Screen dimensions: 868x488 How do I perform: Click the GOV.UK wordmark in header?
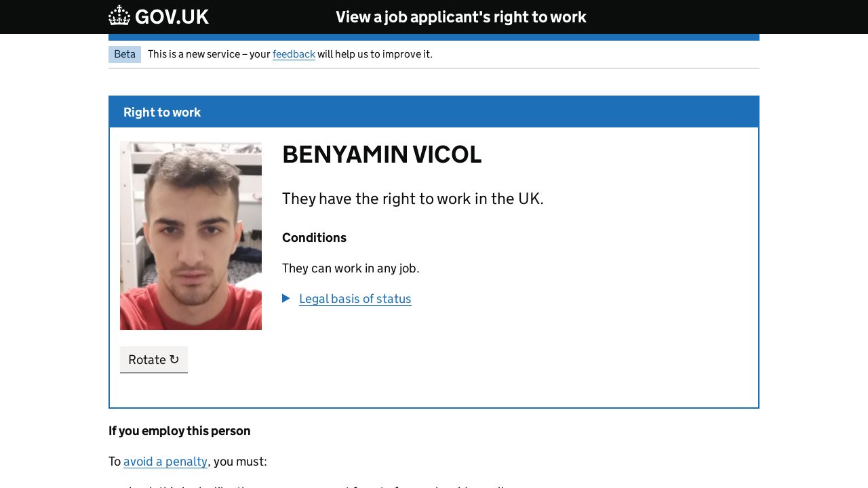[172, 17]
